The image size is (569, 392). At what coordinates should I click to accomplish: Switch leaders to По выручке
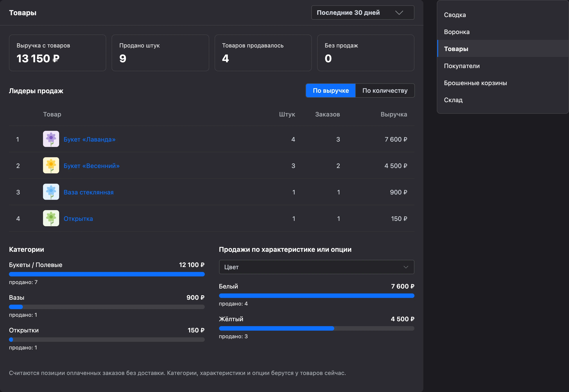pos(331,91)
